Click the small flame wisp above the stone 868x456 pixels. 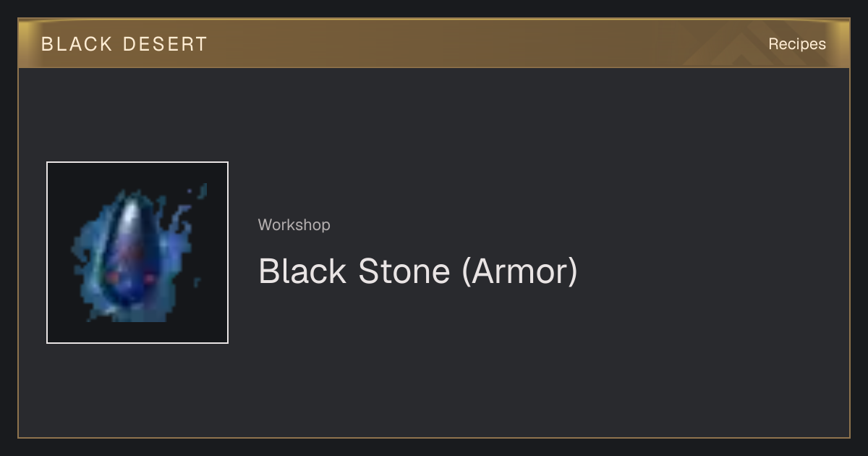[x=201, y=191]
